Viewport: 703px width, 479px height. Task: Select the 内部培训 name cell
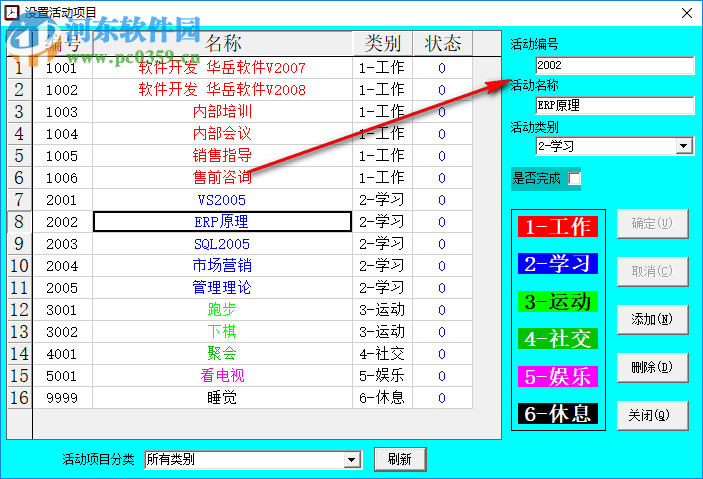click(x=222, y=112)
